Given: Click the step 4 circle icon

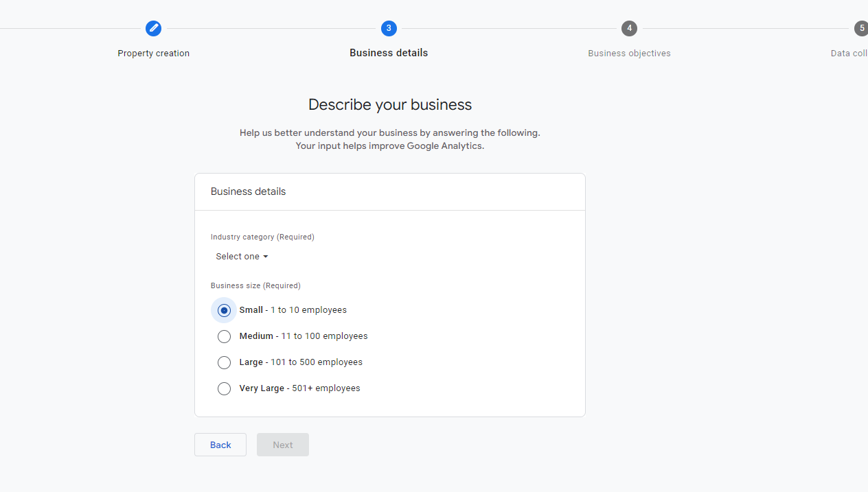Looking at the screenshot, I should pos(629,28).
